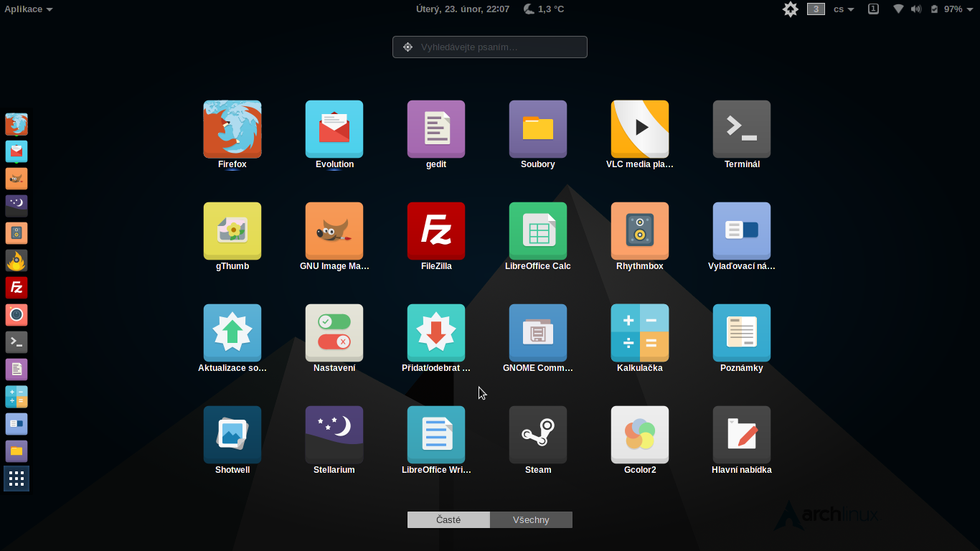Open GNOME Commander

[x=538, y=334]
